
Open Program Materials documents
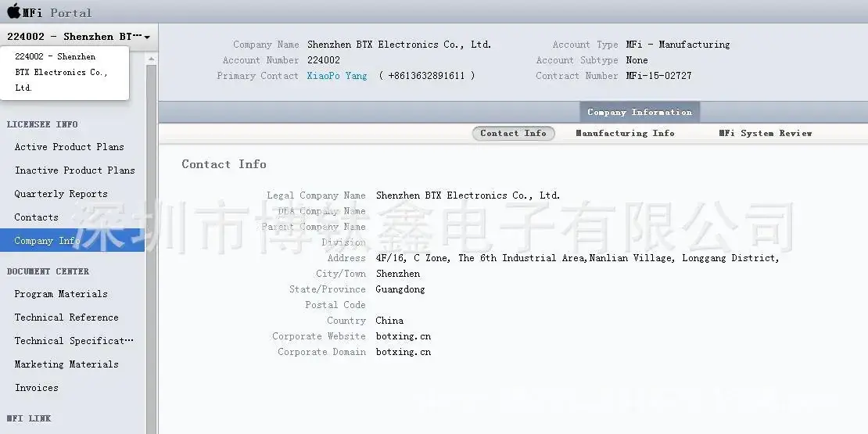61,294
